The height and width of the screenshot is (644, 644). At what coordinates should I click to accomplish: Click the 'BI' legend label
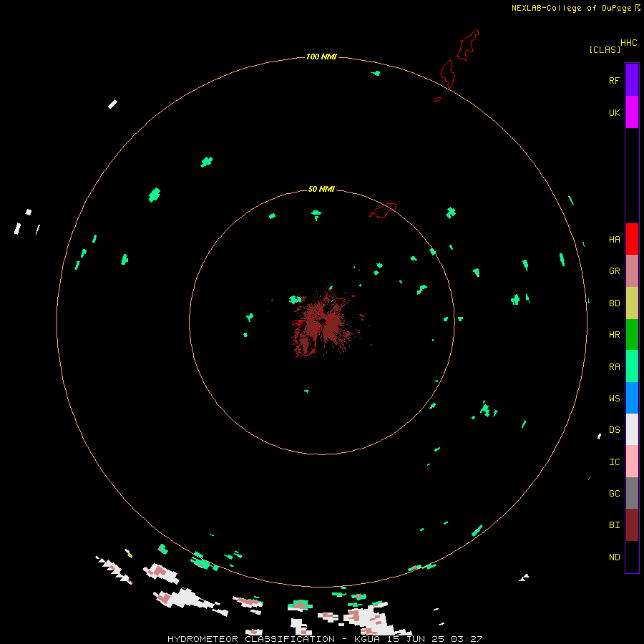(x=614, y=525)
